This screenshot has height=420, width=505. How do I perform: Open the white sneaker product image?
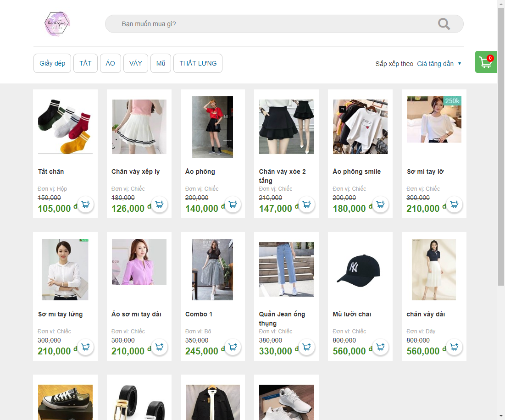click(286, 402)
